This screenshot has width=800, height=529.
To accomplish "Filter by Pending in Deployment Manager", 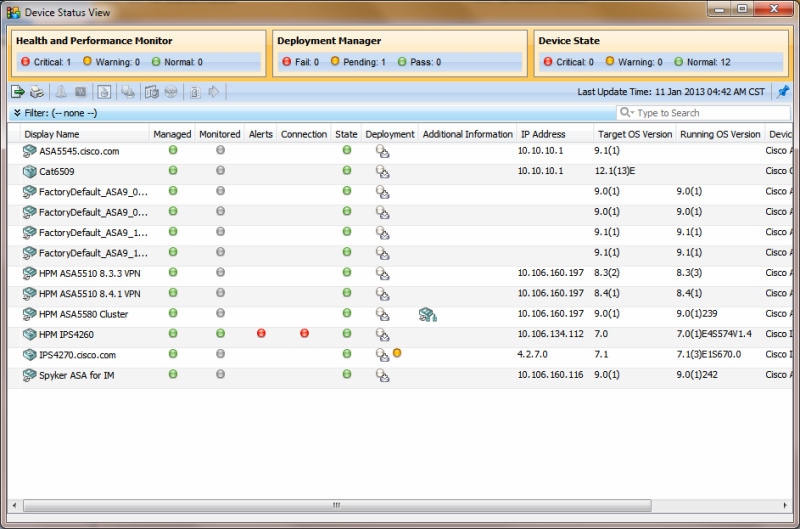I will click(358, 62).
